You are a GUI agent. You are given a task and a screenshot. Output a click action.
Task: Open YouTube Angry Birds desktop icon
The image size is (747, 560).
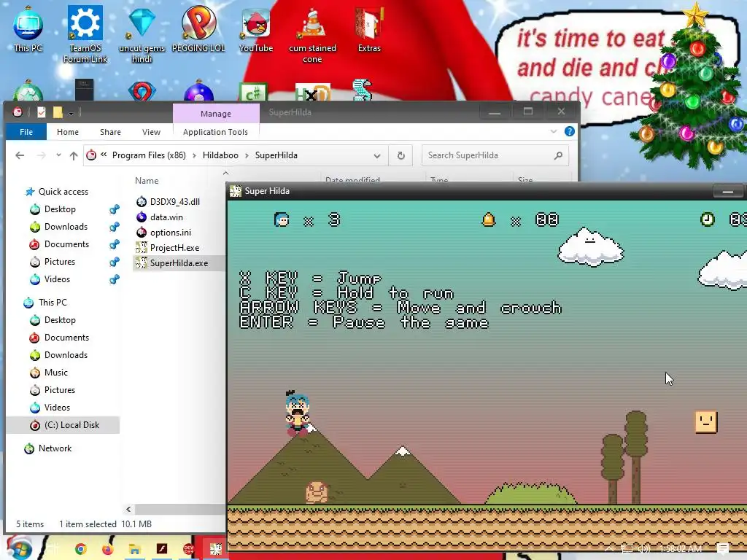pyautogui.click(x=256, y=28)
